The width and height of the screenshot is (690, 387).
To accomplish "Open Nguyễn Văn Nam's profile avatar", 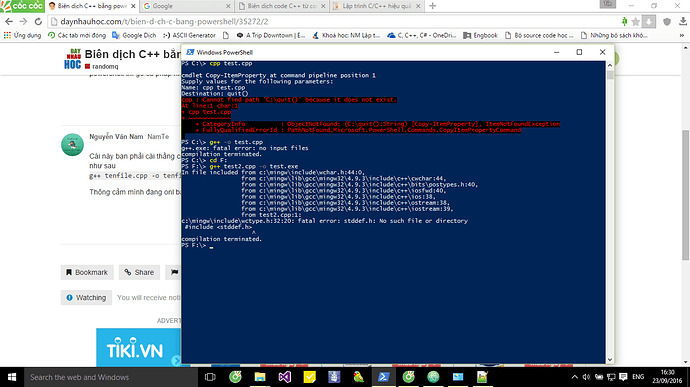I will click(72, 144).
